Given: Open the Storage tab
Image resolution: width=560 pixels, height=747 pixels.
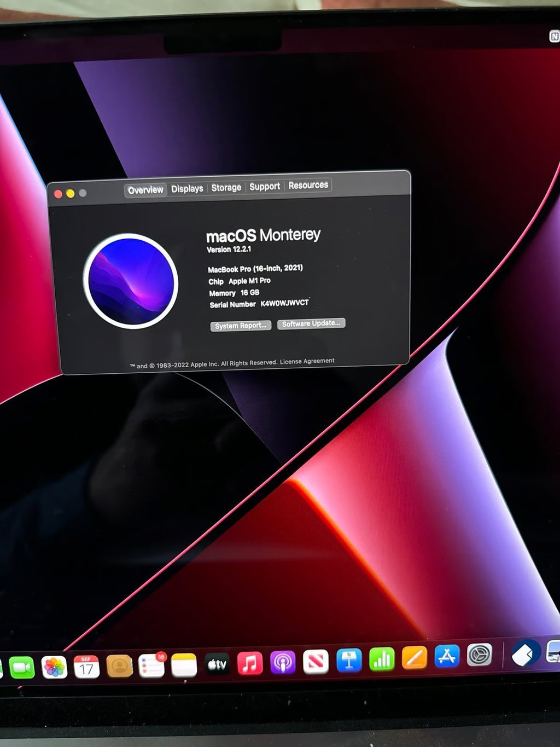Looking at the screenshot, I should pos(226,188).
